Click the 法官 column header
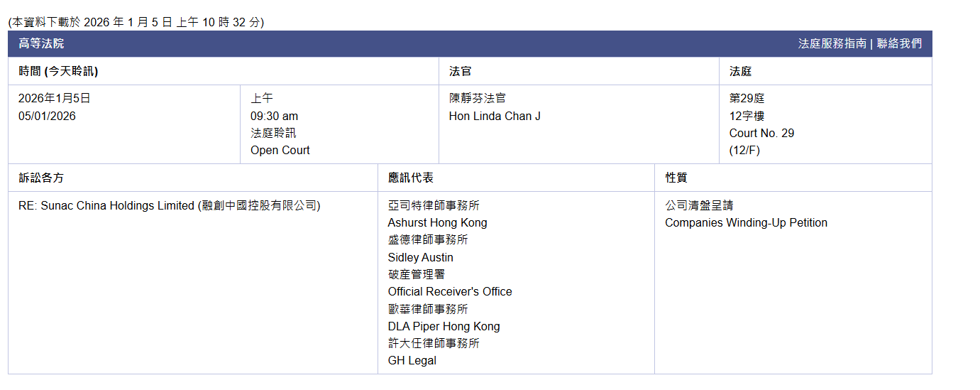 click(460, 71)
